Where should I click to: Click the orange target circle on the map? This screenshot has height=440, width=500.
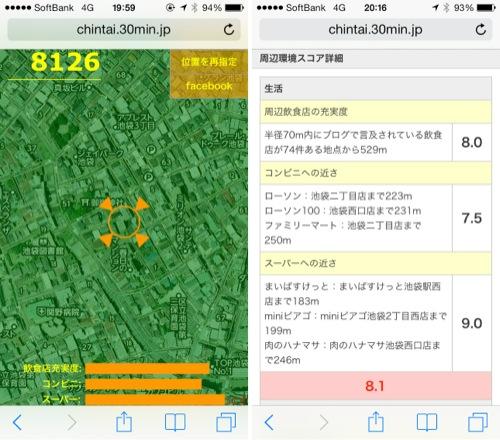click(x=124, y=221)
